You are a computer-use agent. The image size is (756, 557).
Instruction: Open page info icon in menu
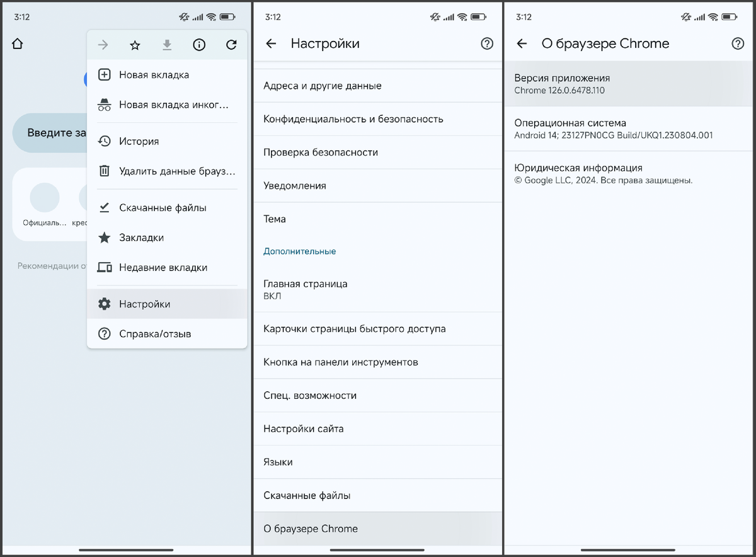pos(199,45)
